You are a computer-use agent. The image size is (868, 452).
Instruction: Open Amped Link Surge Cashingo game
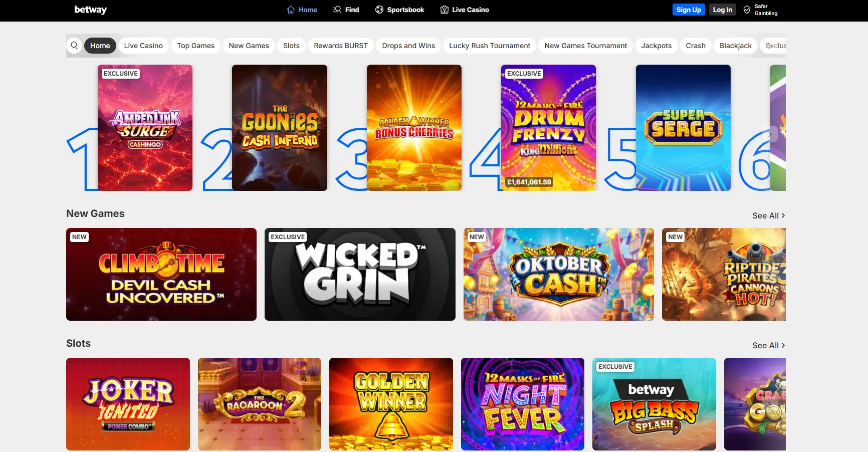point(145,128)
